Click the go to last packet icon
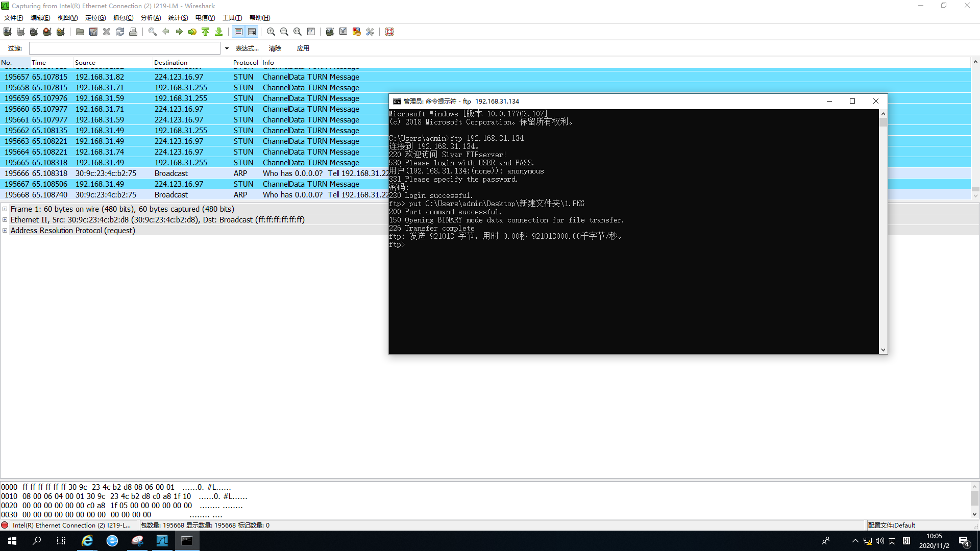This screenshot has height=551, width=980. coord(218,32)
